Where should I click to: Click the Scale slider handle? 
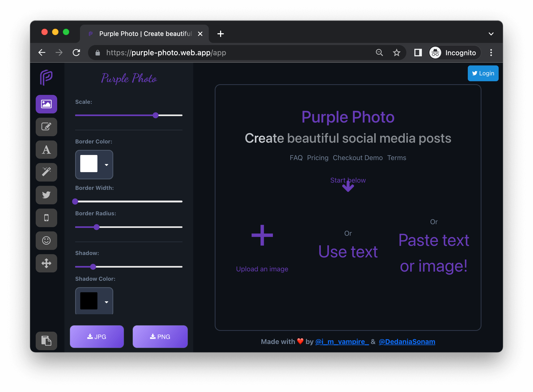point(155,115)
